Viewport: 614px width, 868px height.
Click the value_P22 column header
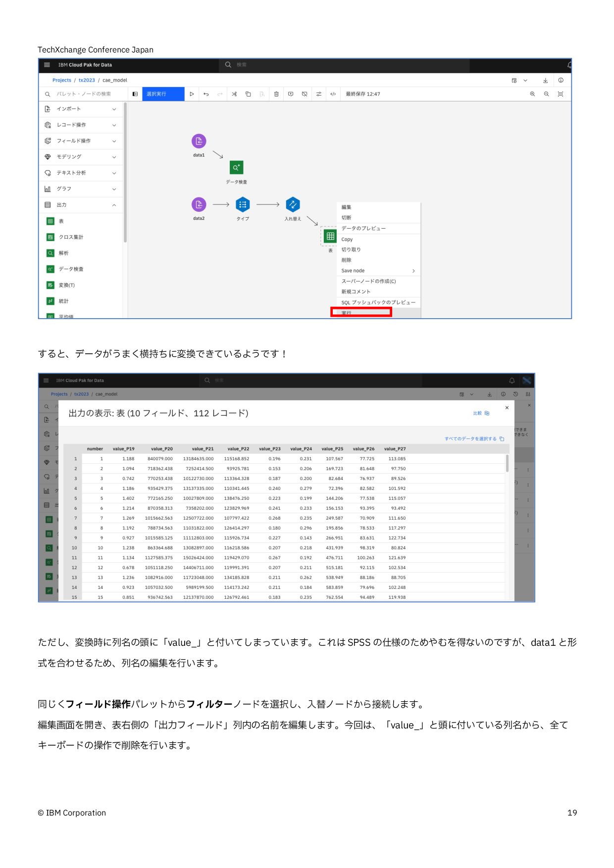pos(238,449)
